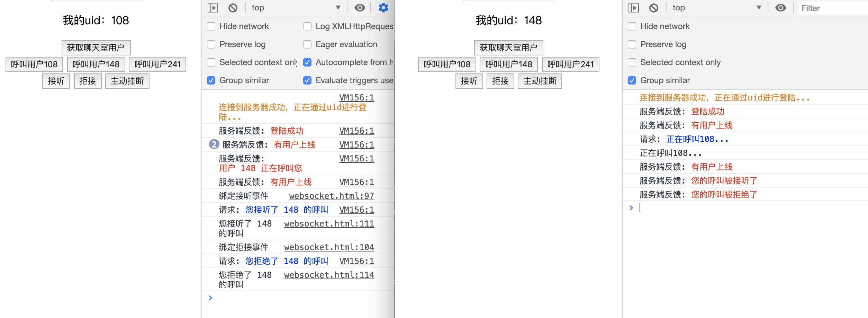
Task: Toggle Preserve log checkbox in left DevTools
Action: tap(211, 44)
